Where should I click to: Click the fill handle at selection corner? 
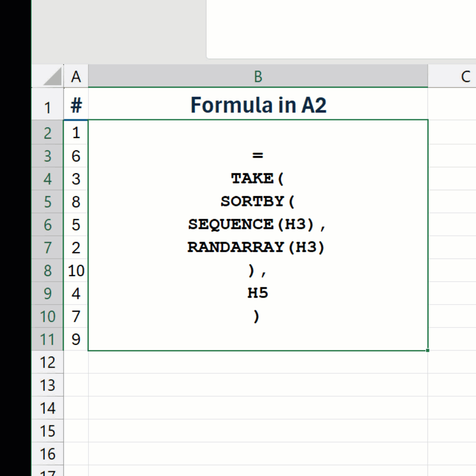(x=428, y=350)
